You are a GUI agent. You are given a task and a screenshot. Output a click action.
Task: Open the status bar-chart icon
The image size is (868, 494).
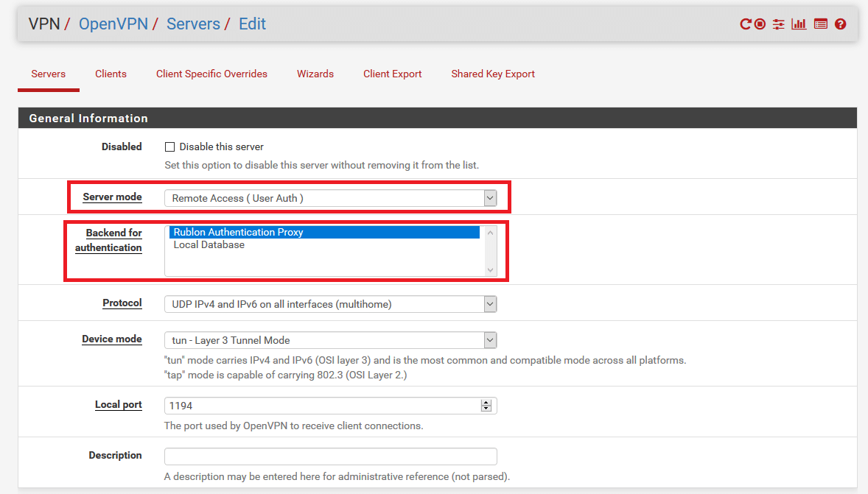(x=799, y=24)
